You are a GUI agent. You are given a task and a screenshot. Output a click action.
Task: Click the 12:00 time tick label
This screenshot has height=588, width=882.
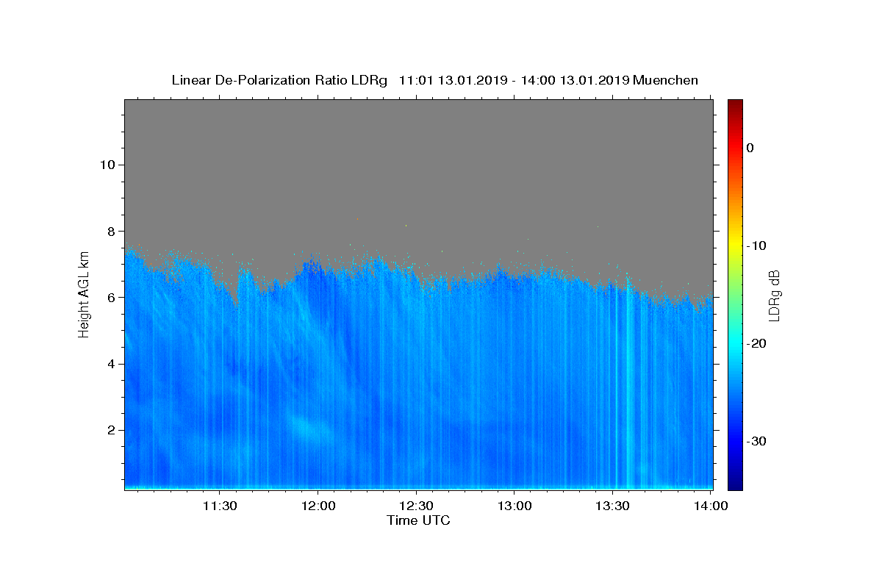(x=318, y=506)
